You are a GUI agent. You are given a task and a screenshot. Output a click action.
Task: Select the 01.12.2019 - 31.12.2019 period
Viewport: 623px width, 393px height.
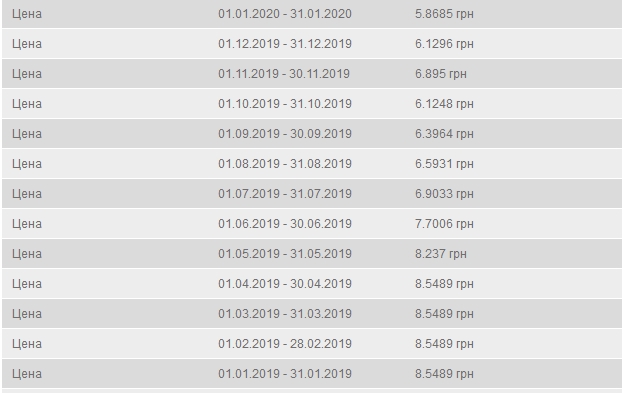[285, 44]
